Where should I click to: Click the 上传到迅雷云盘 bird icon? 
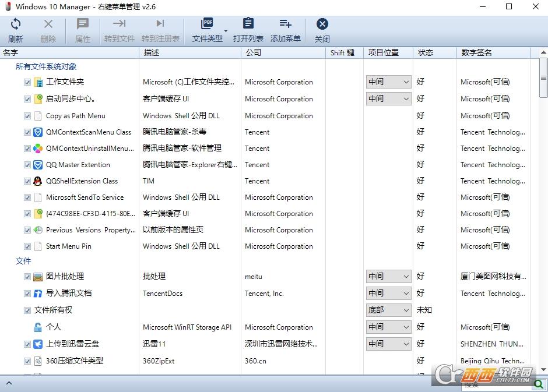38,344
